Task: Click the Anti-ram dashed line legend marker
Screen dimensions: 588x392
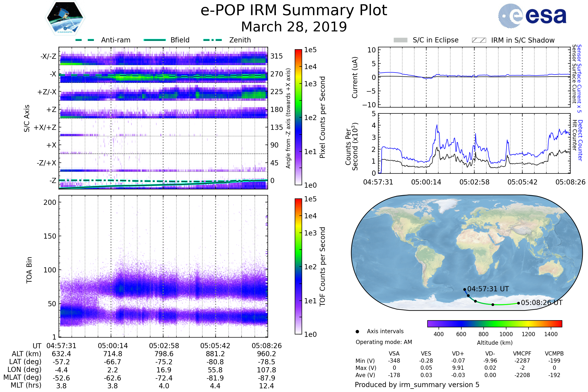Action: tap(85, 40)
